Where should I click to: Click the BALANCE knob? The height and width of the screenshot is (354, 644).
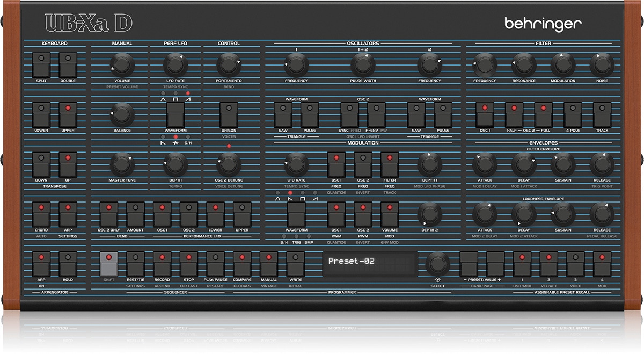[122, 114]
